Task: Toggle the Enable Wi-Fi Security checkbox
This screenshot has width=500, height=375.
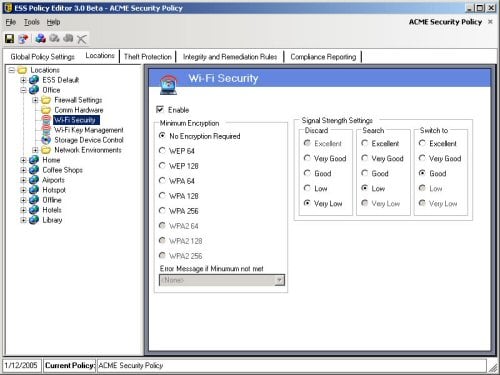Action: 160,109
